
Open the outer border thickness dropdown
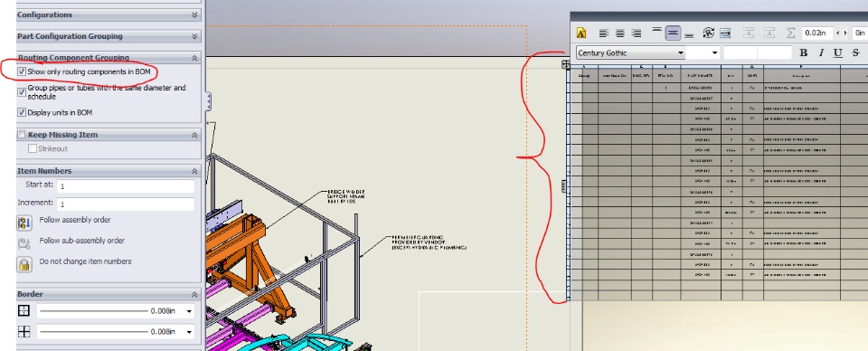pos(189,311)
